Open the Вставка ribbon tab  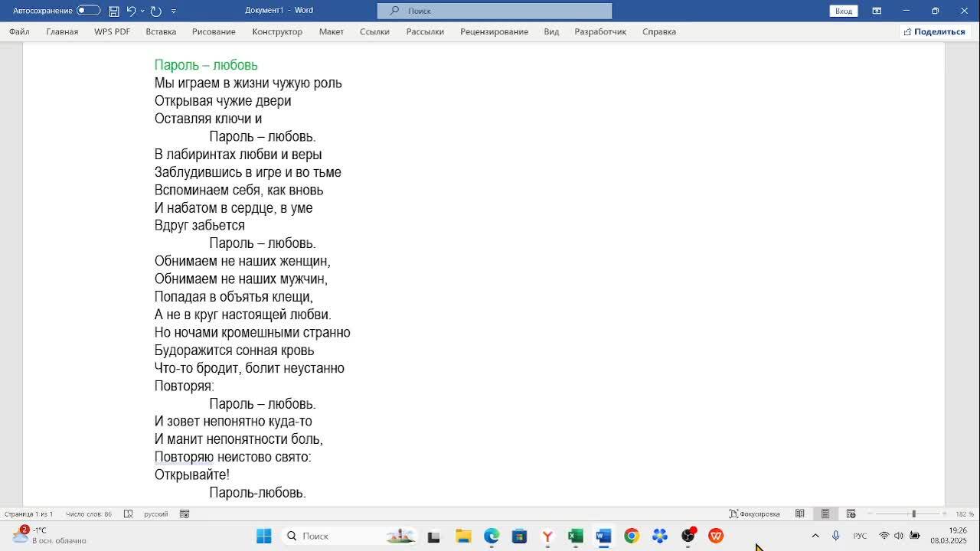(161, 31)
